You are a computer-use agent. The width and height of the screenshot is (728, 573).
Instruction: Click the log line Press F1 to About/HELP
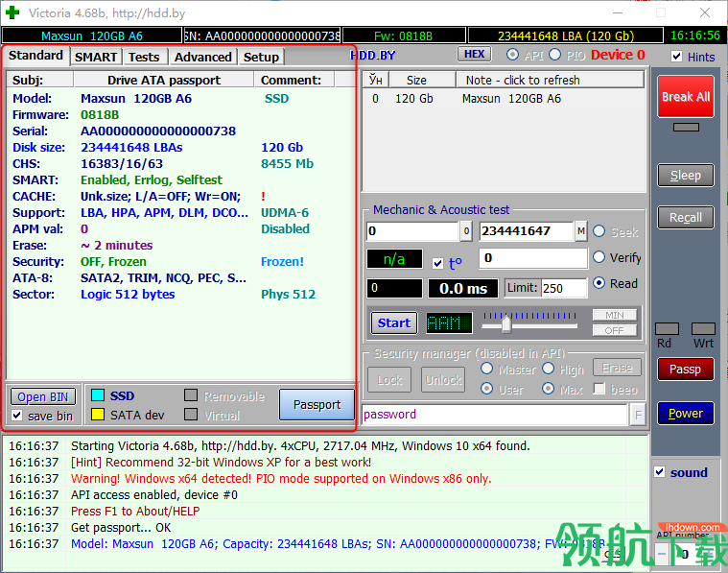[135, 512]
